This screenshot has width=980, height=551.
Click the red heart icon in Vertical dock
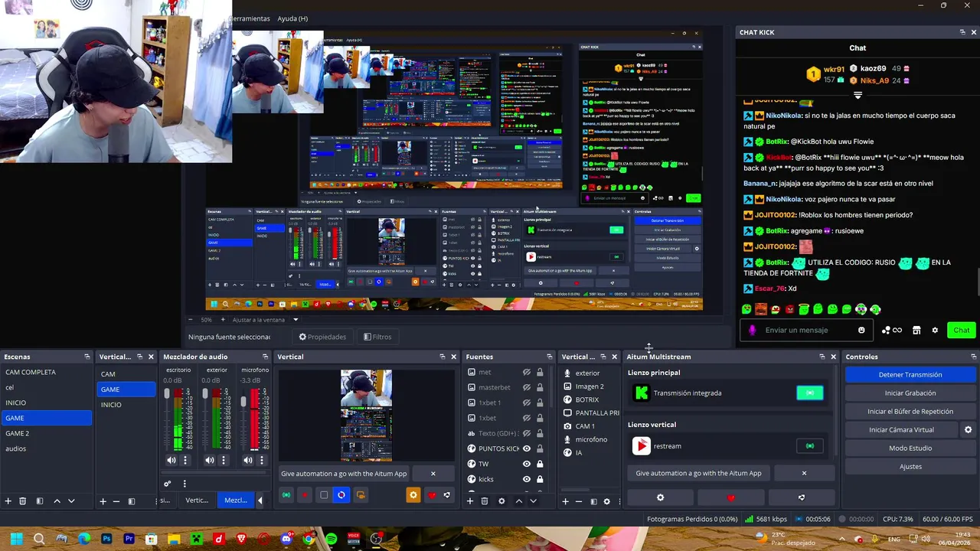tap(431, 495)
